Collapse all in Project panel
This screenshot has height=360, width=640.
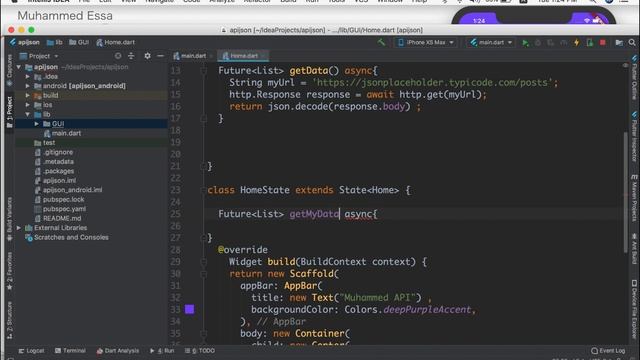131,56
